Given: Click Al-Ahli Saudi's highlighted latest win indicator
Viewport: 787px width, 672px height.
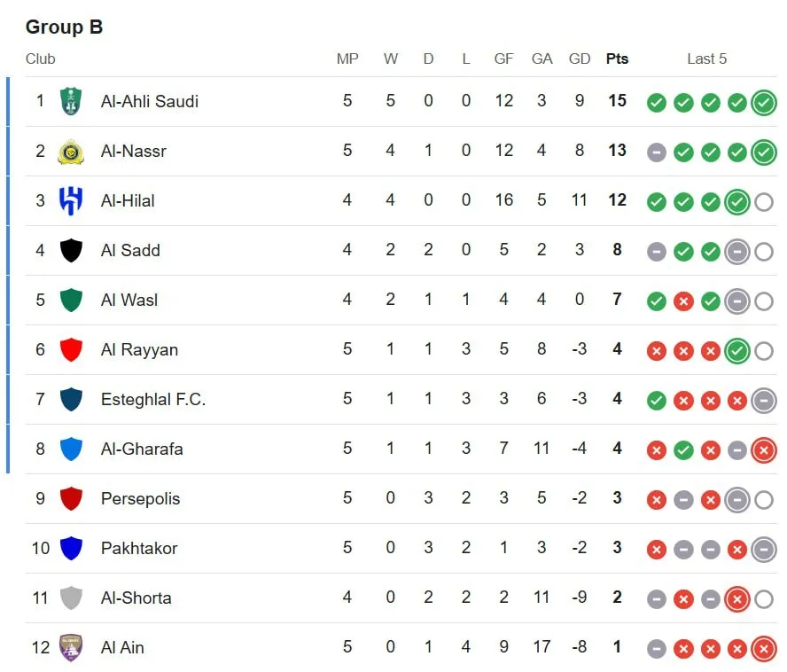Looking at the screenshot, I should [763, 103].
